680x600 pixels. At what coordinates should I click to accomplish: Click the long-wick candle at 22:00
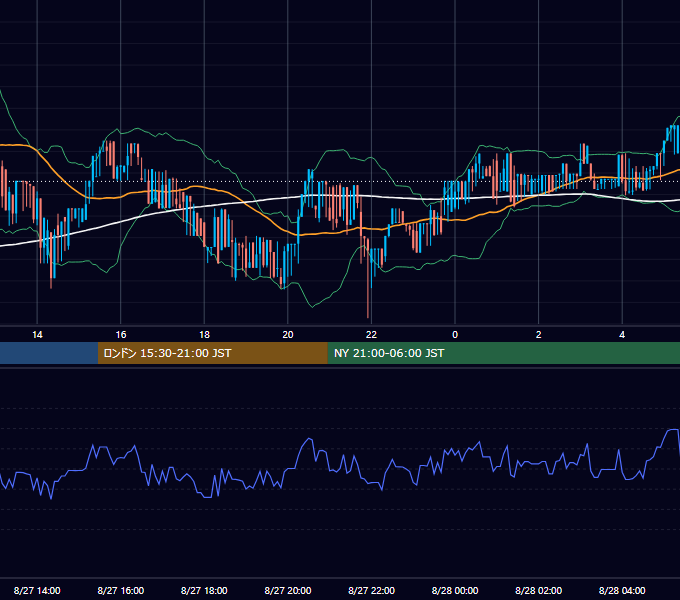[368, 277]
